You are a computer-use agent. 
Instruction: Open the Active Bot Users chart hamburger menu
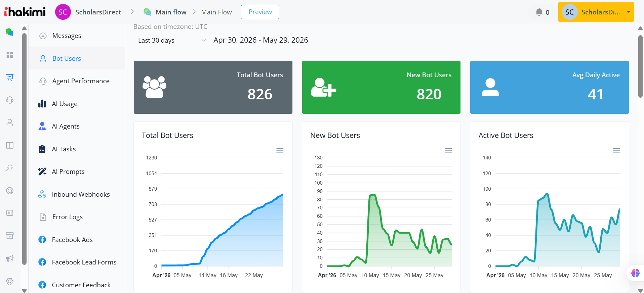click(616, 150)
